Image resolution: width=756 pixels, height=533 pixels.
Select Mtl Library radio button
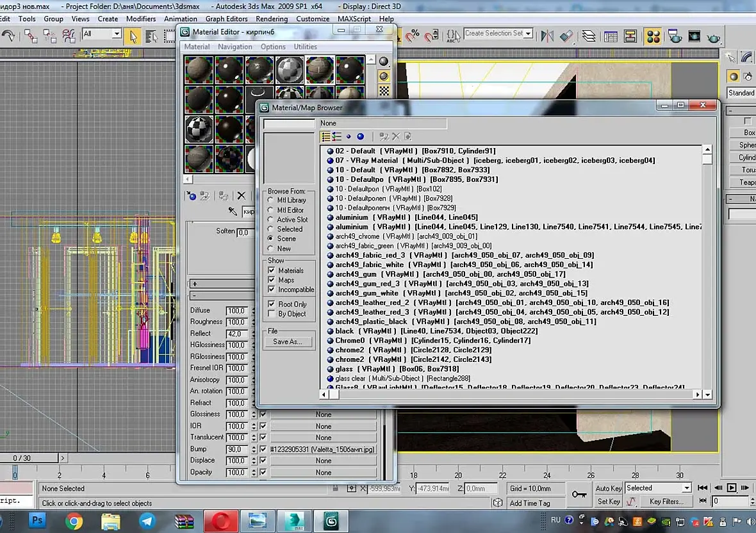click(270, 200)
